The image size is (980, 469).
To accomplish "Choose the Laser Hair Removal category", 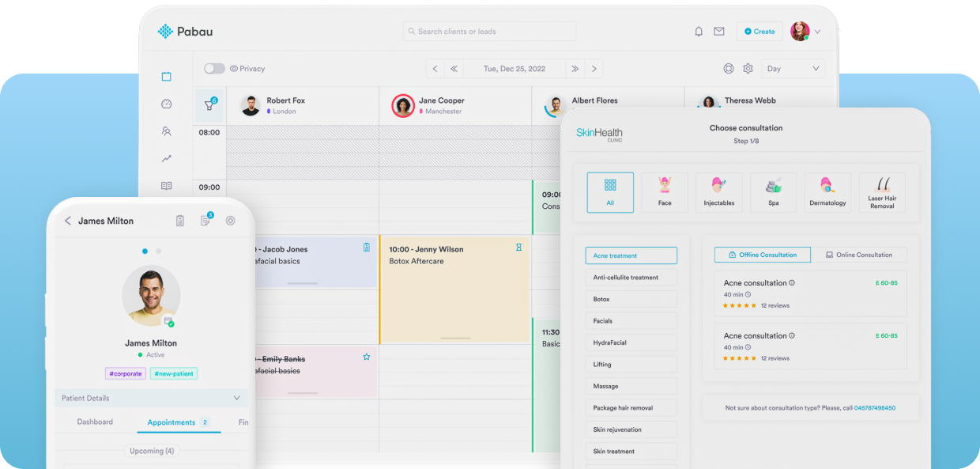I will pyautogui.click(x=882, y=192).
